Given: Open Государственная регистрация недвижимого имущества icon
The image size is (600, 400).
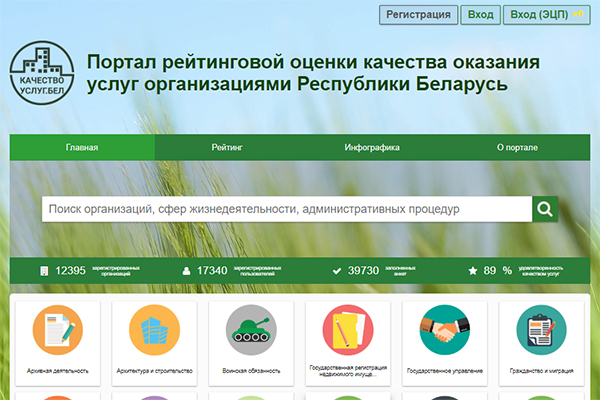Looking at the screenshot, I should click(348, 330).
